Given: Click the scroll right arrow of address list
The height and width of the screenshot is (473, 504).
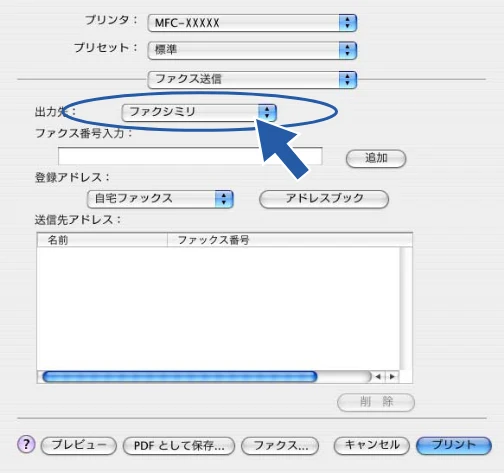Looking at the screenshot, I should 392,377.
